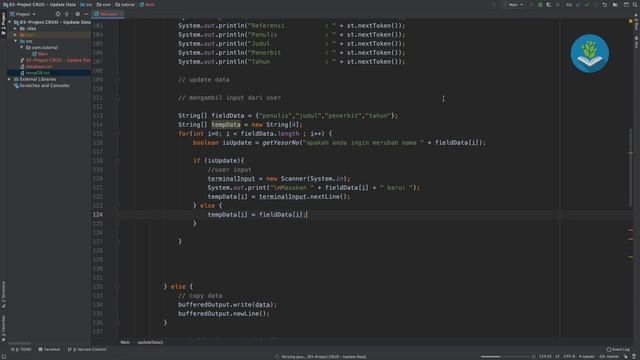Click the project structure window icon
This screenshot has width=640, height=360.
626,4
